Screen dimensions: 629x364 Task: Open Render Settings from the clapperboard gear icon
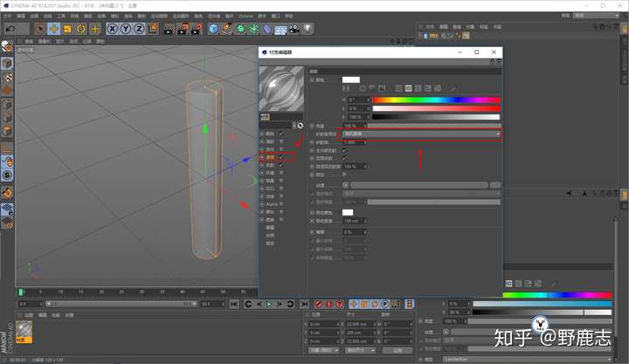[197, 29]
